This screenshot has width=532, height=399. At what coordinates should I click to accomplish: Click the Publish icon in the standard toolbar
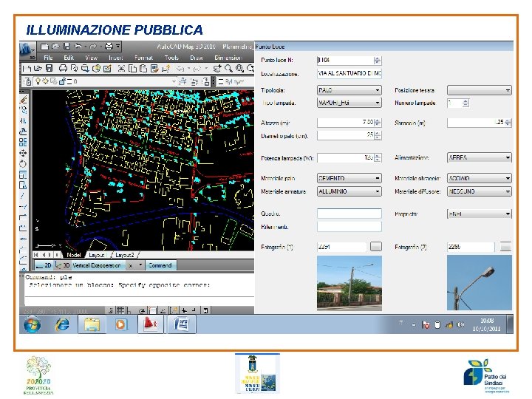point(85,69)
